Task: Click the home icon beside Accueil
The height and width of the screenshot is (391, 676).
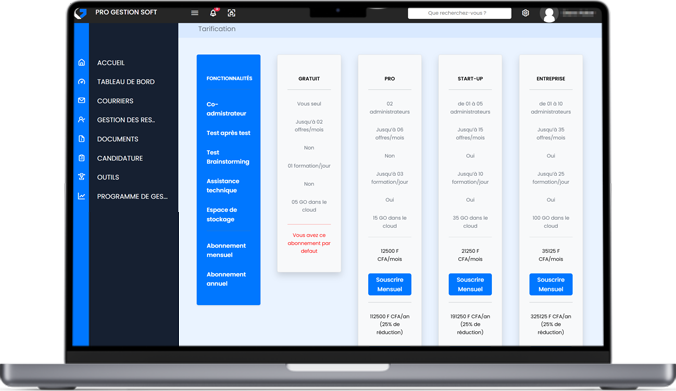Action: [x=81, y=63]
